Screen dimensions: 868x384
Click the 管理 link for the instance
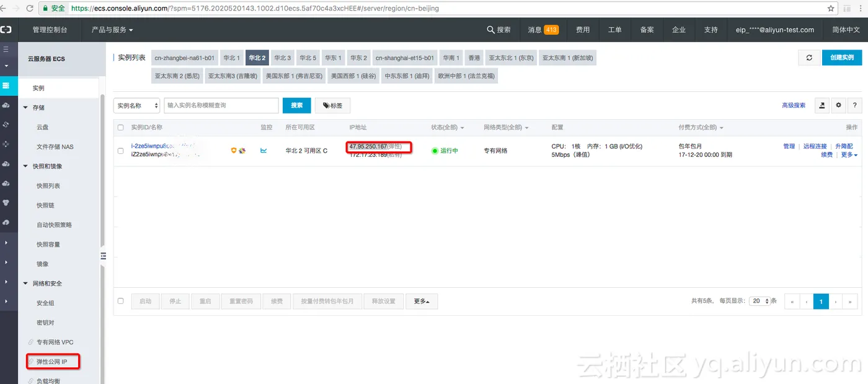(x=789, y=146)
